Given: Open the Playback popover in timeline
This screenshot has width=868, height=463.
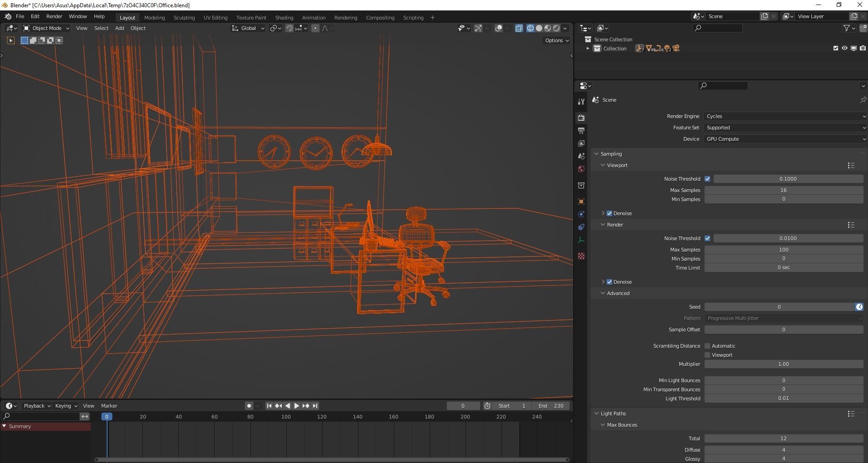Looking at the screenshot, I should (37, 406).
